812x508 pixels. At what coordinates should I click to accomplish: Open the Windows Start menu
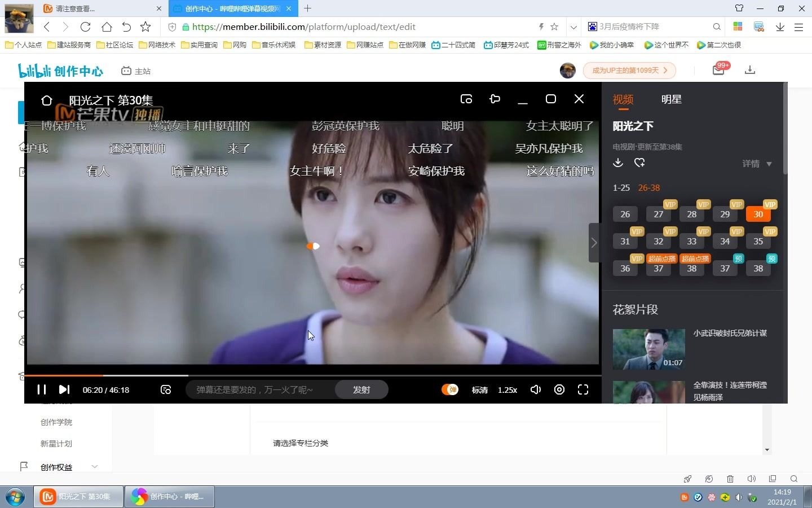(x=15, y=497)
